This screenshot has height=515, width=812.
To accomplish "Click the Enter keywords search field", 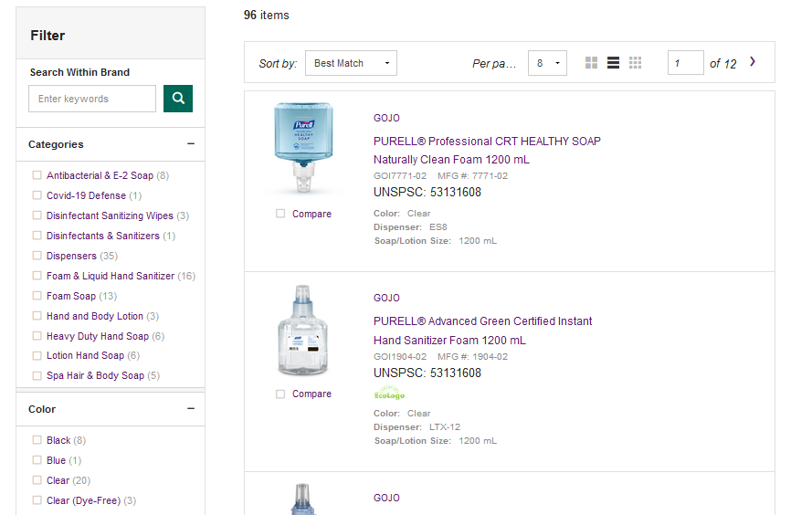I will [92, 99].
